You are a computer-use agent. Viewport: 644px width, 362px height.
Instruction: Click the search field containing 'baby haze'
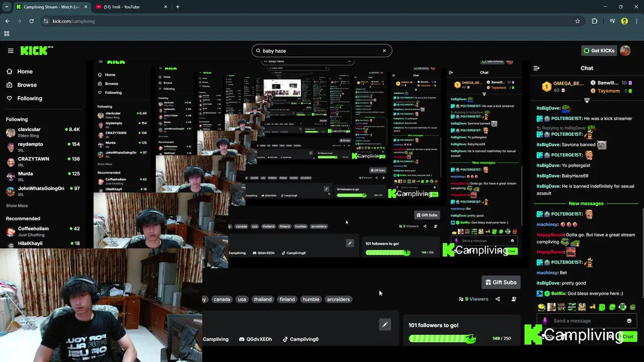(x=321, y=51)
